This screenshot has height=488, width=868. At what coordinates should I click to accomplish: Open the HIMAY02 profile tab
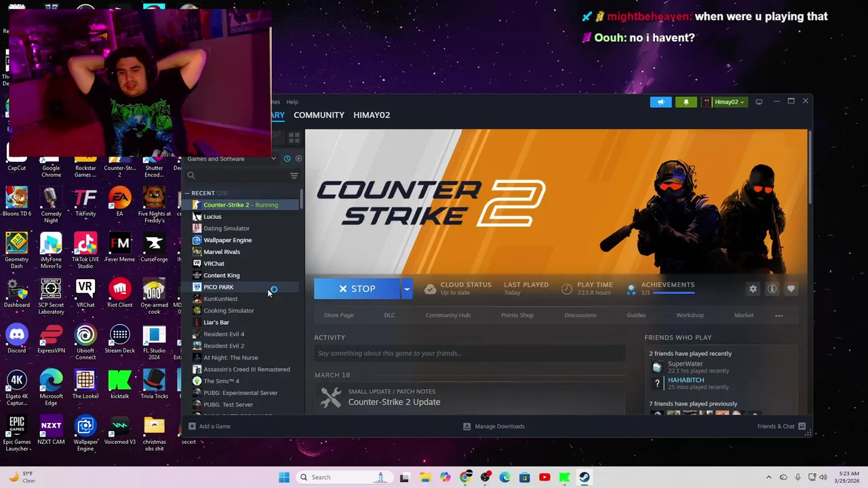(372, 115)
